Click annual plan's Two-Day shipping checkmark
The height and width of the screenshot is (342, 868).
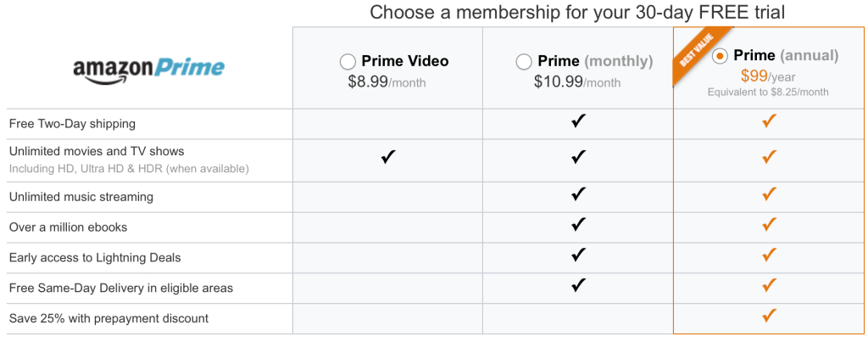coord(769,121)
